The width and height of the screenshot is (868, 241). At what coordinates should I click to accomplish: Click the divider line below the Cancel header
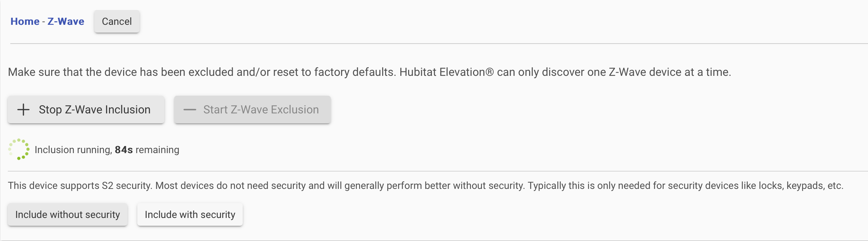[439, 44]
